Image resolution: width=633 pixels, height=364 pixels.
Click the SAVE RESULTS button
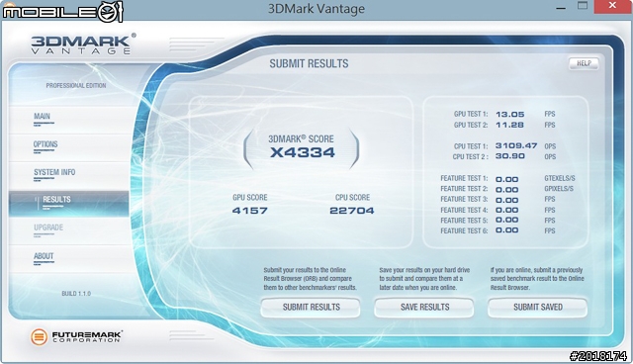424,307
